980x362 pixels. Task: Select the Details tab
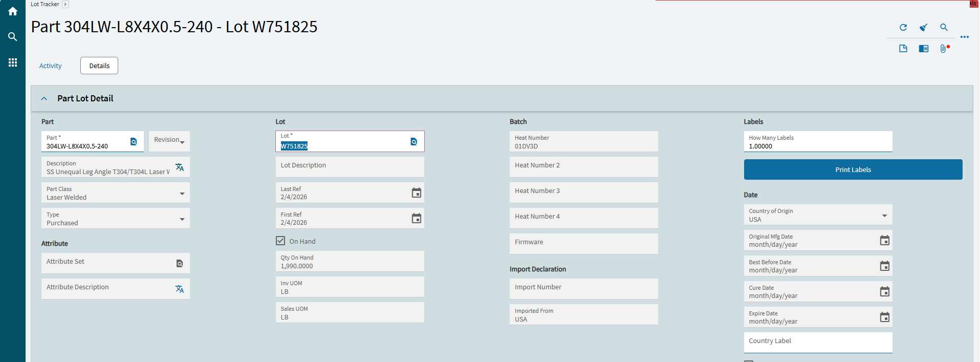click(99, 66)
